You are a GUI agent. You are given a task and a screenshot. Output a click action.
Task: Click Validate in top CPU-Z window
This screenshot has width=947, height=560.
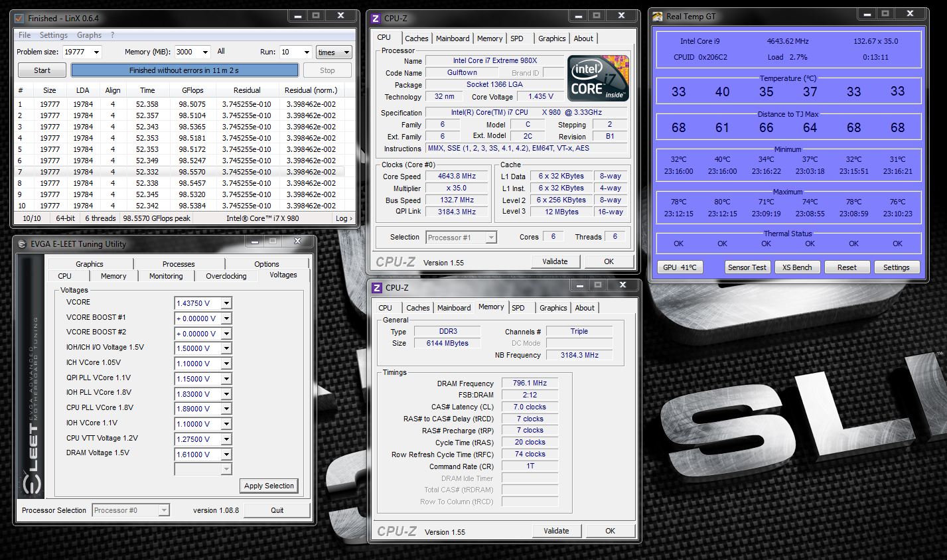click(555, 261)
